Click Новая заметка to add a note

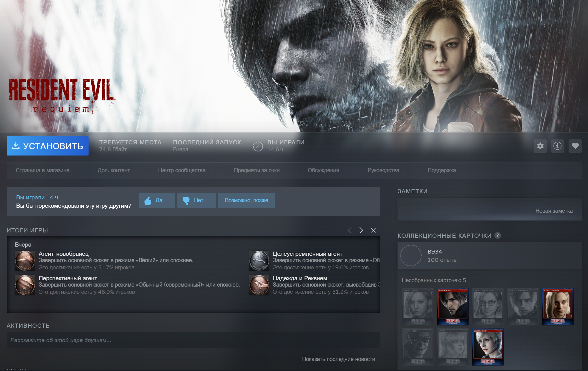pos(554,211)
